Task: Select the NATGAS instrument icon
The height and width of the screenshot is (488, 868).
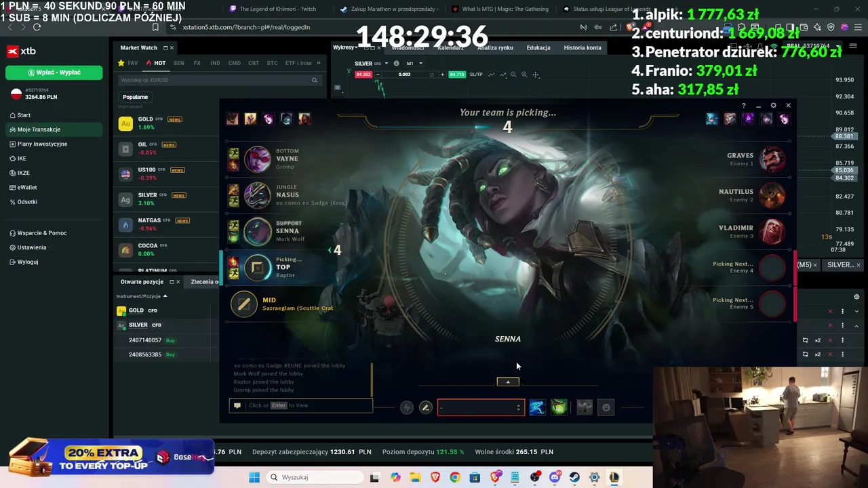Action: tap(125, 225)
